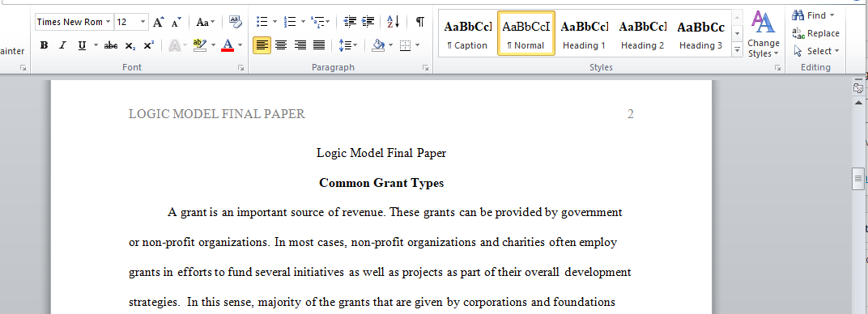Select Align Text Left
The width and height of the screenshot is (868, 314).
point(262,45)
